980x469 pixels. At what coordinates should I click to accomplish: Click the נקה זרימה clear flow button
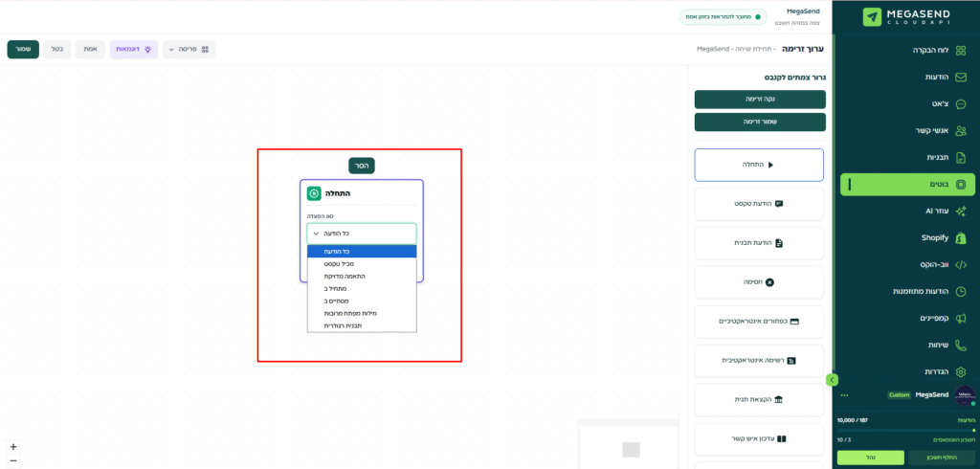pyautogui.click(x=759, y=99)
